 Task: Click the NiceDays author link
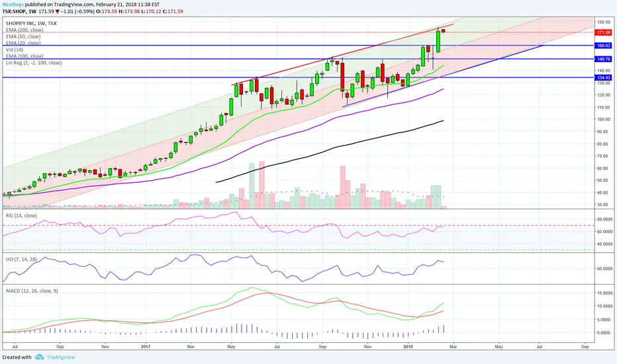(x=13, y=5)
